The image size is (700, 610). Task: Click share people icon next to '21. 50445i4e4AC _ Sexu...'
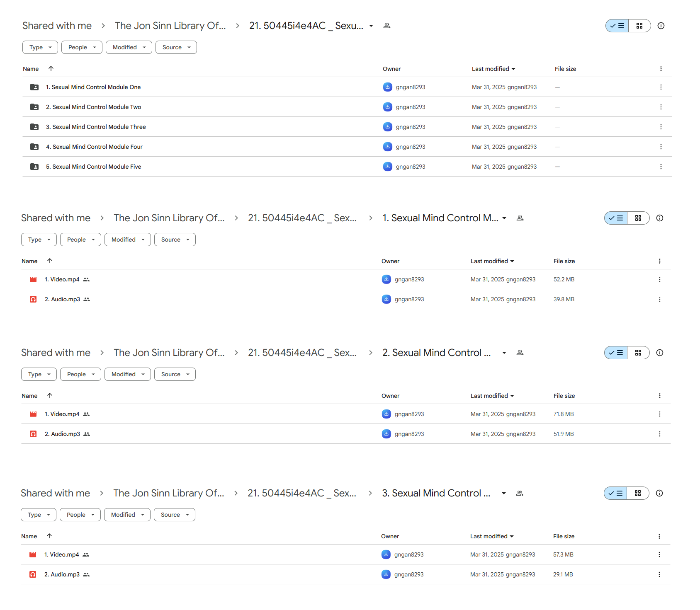(x=387, y=26)
